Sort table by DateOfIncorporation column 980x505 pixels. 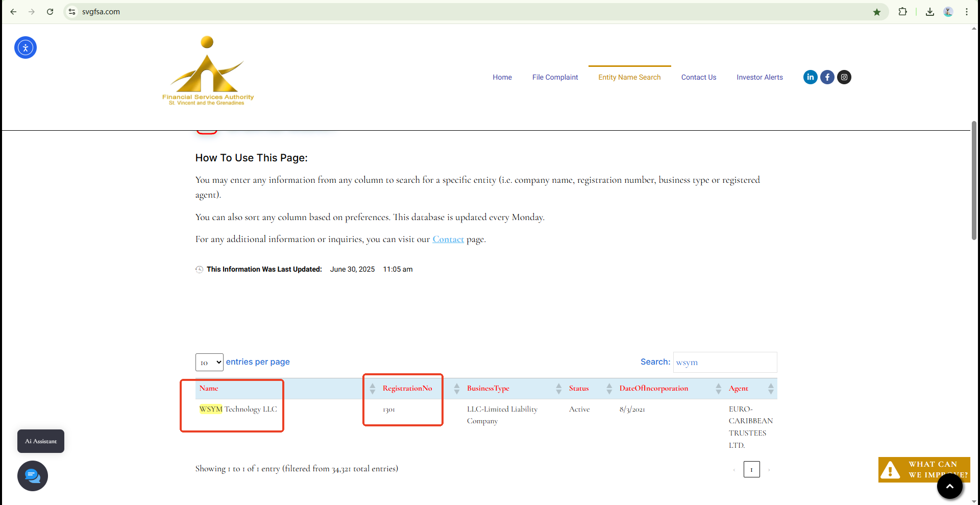click(x=653, y=389)
